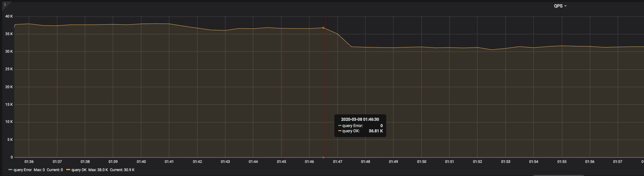
Task: Click the dropdown caret beside QPS
Action: (566, 6)
